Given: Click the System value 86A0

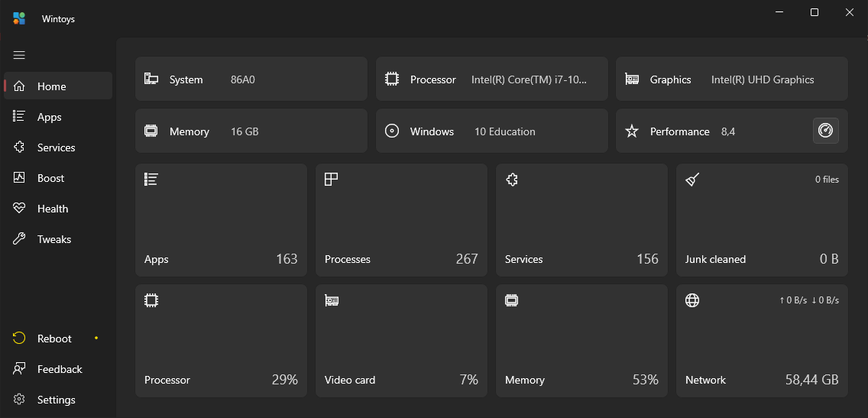Looking at the screenshot, I should coord(243,79).
